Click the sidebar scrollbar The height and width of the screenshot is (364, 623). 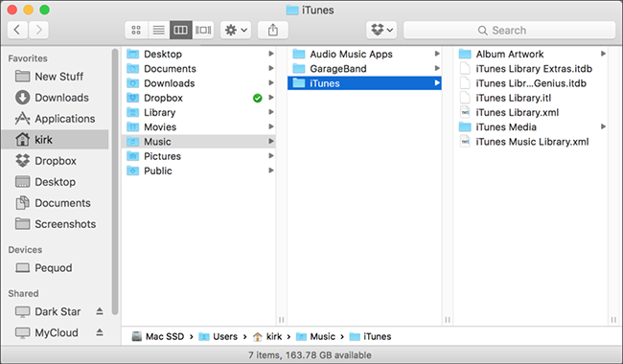point(115,181)
